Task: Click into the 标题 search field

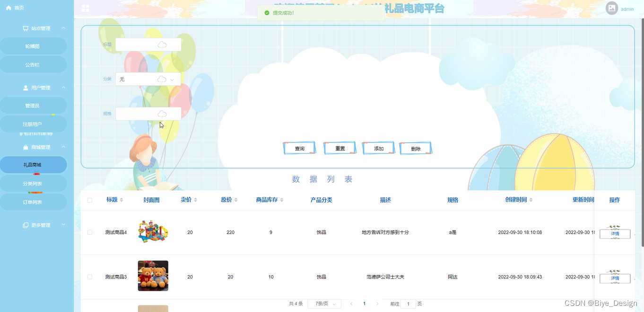Action: (x=148, y=45)
